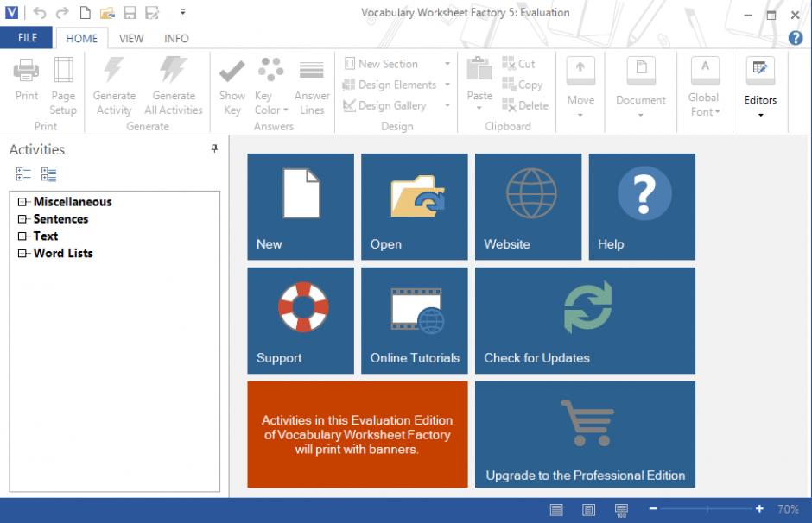The image size is (812, 523).
Task: Open file via quick access folder icon
Action: point(107,13)
